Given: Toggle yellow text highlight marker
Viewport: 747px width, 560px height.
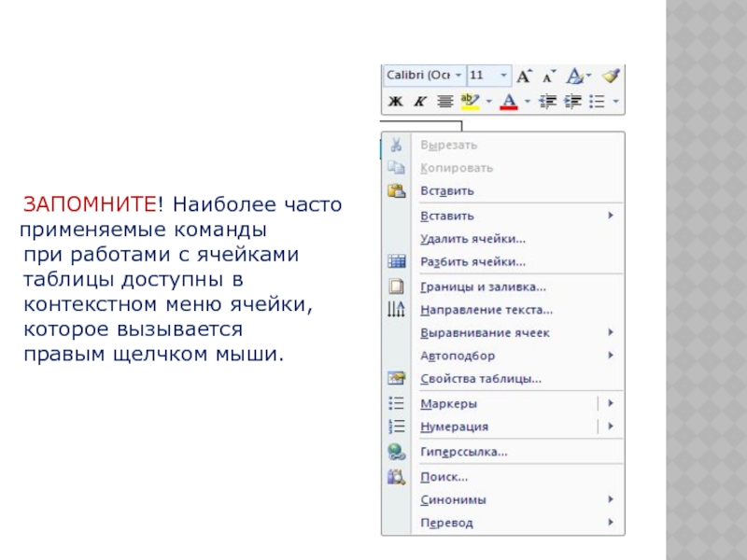Looking at the screenshot, I should (470, 101).
